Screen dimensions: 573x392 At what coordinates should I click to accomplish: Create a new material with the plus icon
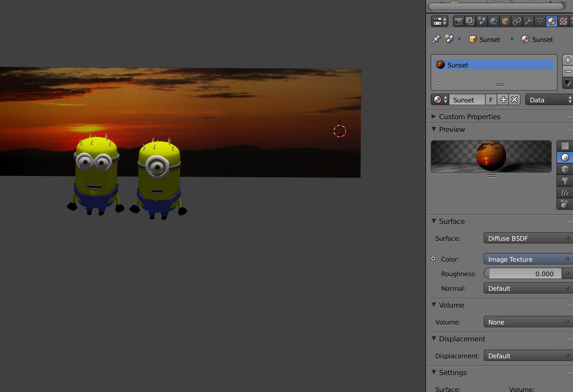pyautogui.click(x=503, y=100)
